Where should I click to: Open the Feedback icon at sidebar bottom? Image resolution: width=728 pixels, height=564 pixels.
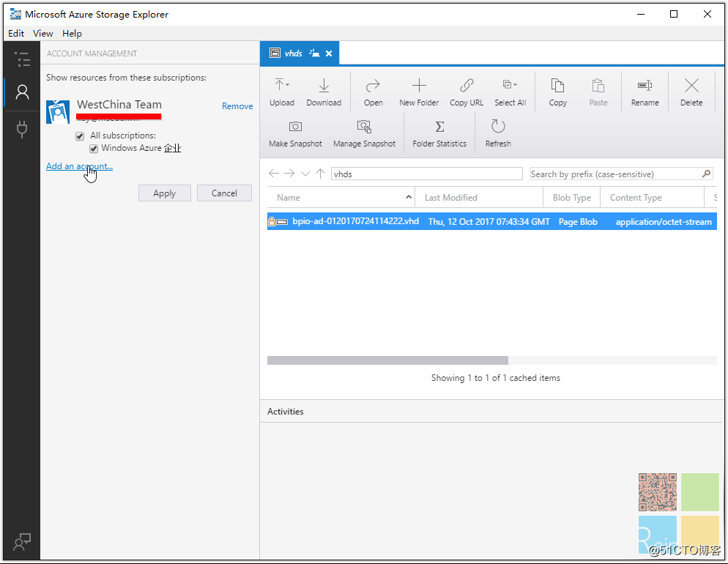coord(22,542)
